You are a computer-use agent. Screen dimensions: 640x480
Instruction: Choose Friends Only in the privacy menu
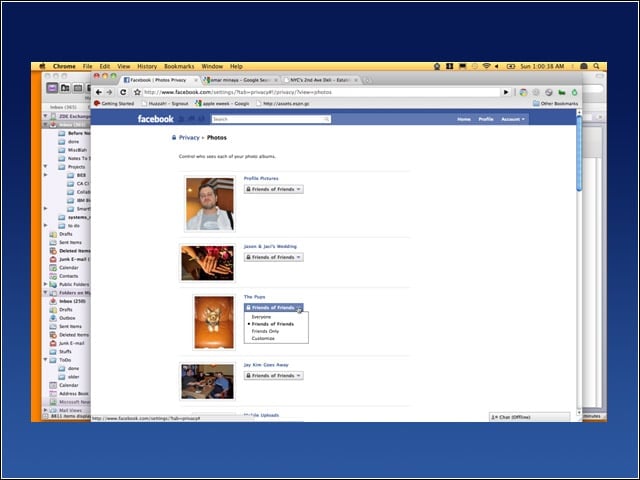tap(265, 331)
